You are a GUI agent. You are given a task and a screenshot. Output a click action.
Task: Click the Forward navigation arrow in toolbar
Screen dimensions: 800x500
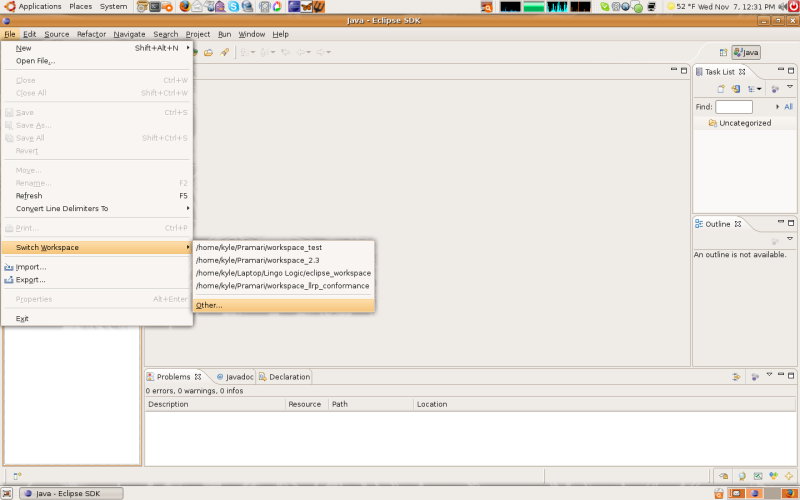coord(320,52)
